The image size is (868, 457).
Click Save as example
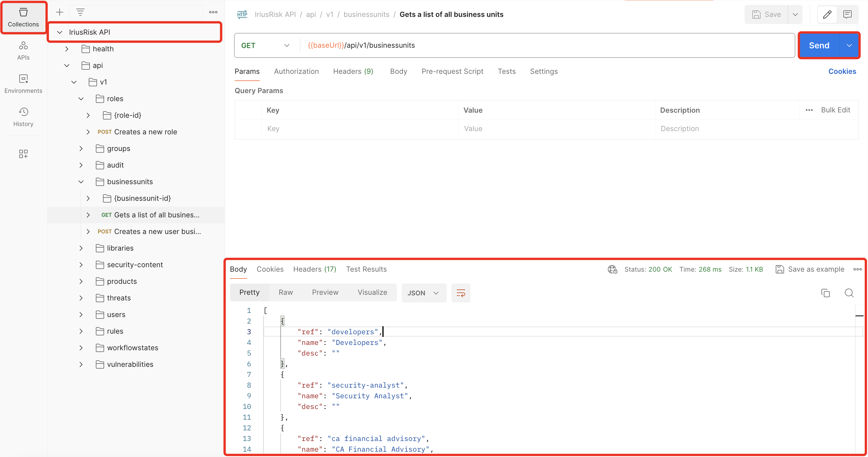point(810,269)
